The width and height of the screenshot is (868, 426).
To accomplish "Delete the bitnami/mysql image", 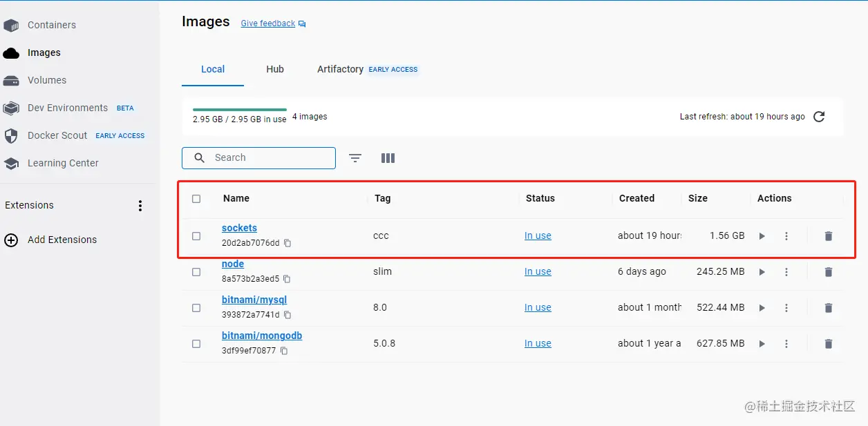I will point(829,308).
